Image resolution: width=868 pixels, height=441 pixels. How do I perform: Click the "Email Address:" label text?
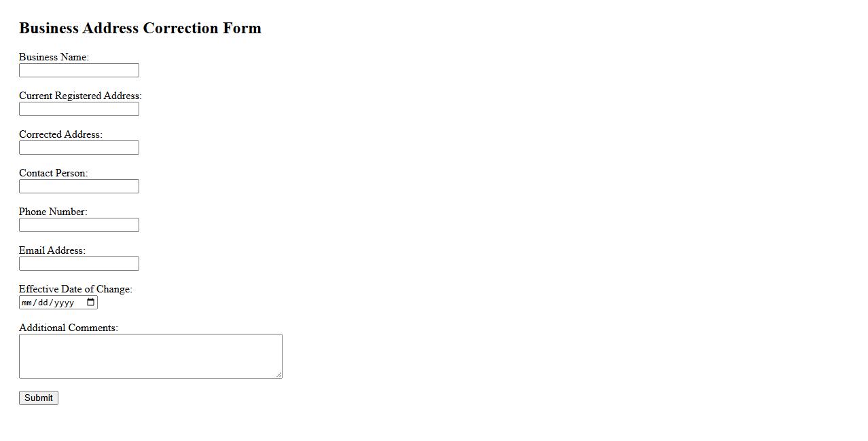pos(52,250)
